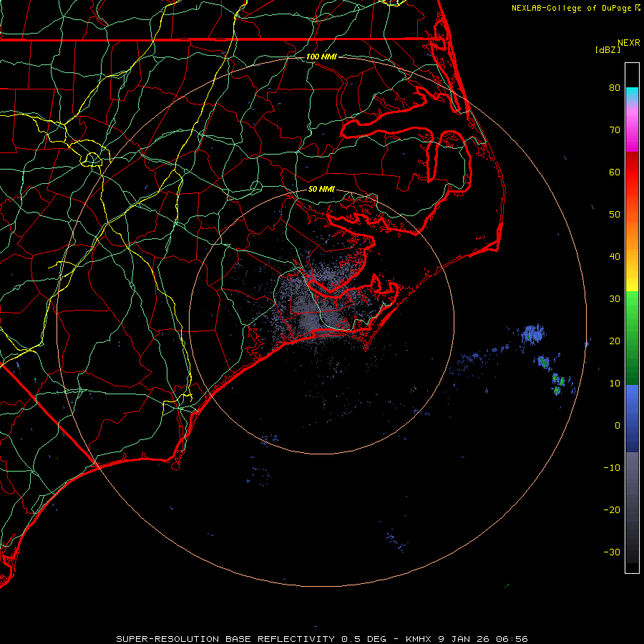Click the [dBZ] unit label
This screenshot has width=644, height=644.
(x=608, y=49)
